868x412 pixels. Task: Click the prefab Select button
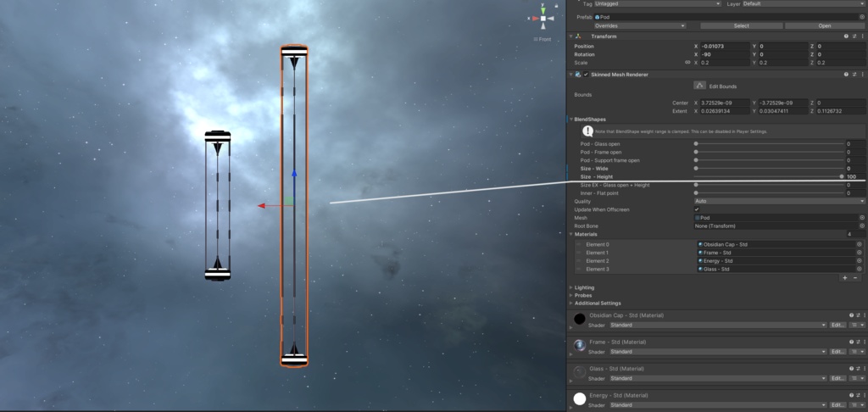click(741, 25)
